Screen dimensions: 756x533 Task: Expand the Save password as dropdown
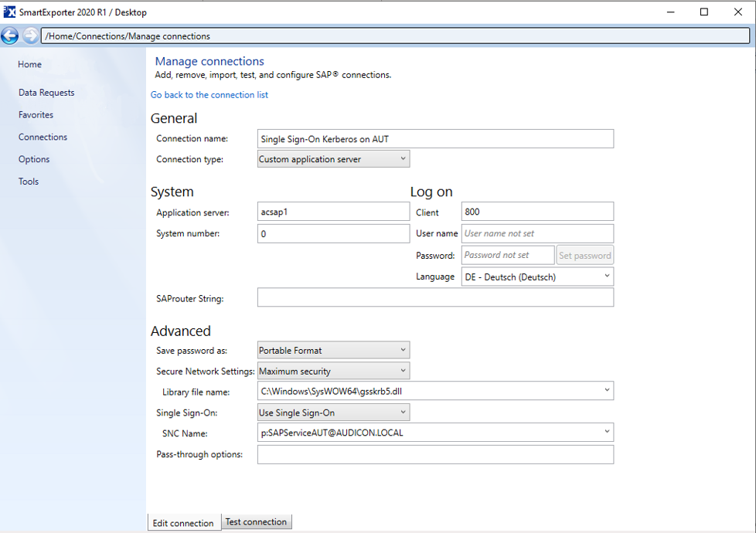point(334,351)
